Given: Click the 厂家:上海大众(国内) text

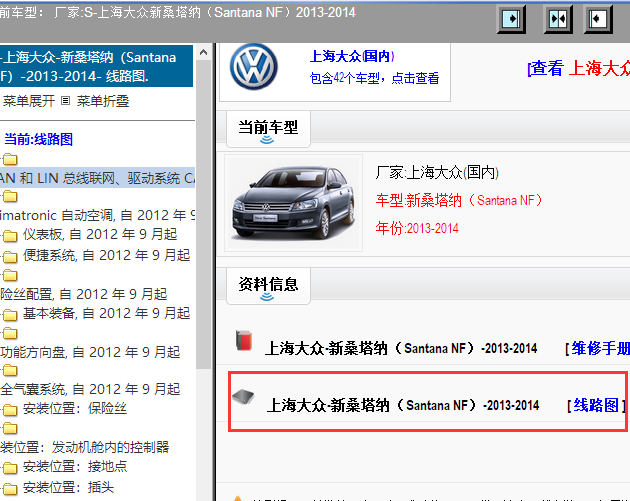Looking at the screenshot, I should coord(437,173).
